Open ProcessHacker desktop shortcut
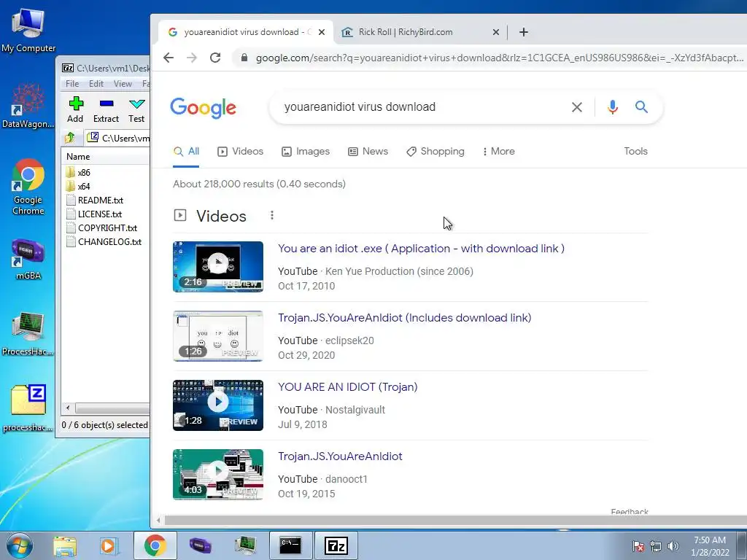This screenshot has width=747, height=560. [28, 334]
